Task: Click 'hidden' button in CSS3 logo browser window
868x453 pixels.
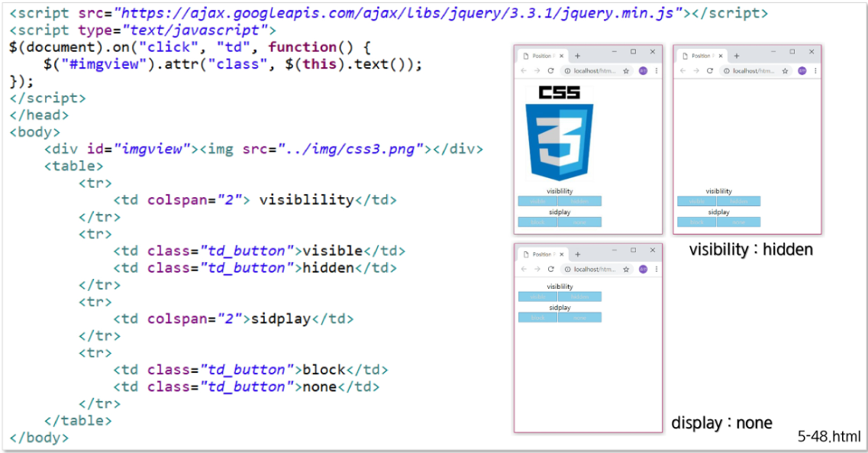Action: [x=579, y=201]
